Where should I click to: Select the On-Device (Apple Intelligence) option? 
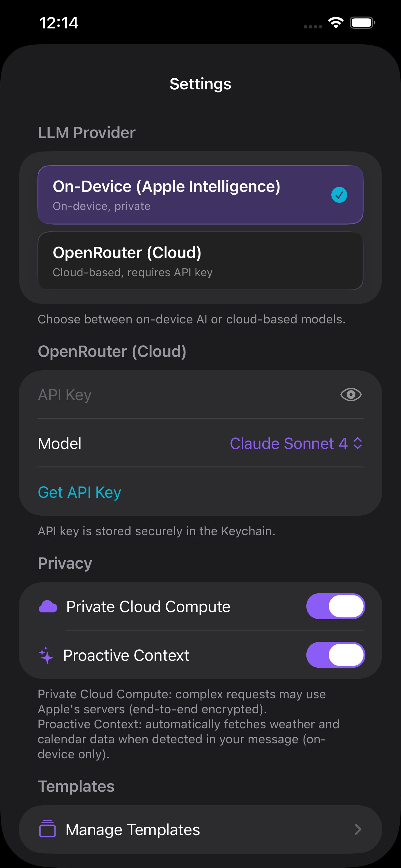(200, 194)
